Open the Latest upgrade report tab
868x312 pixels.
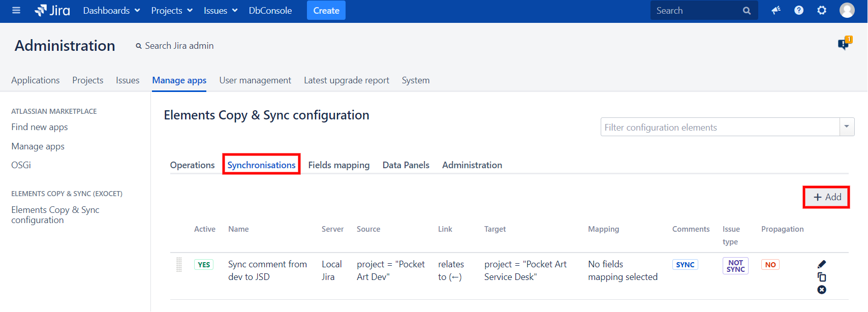pyautogui.click(x=347, y=80)
